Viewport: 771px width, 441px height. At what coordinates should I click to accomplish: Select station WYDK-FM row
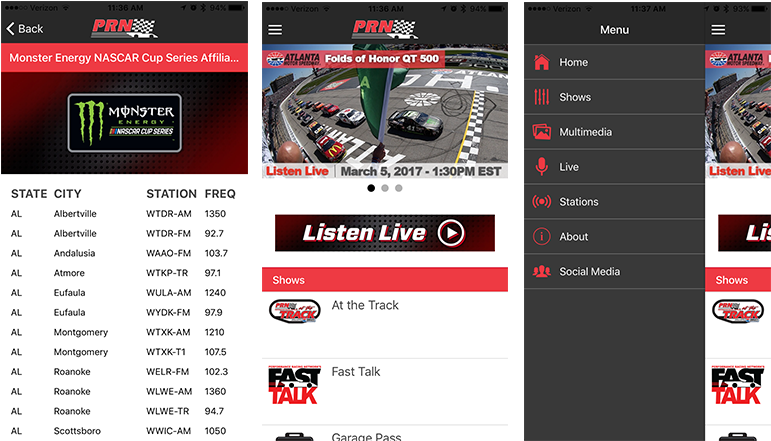124,312
